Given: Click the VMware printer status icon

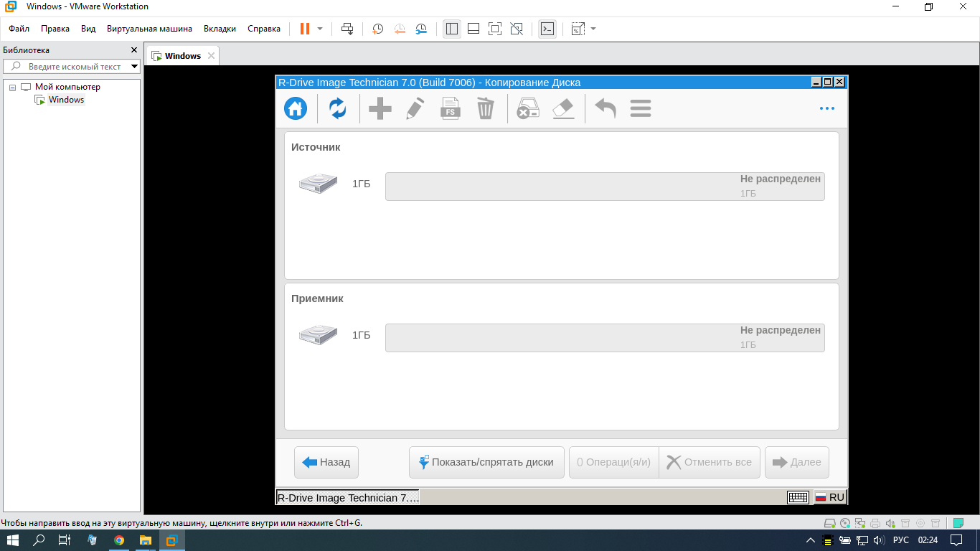Looking at the screenshot, I should click(875, 523).
